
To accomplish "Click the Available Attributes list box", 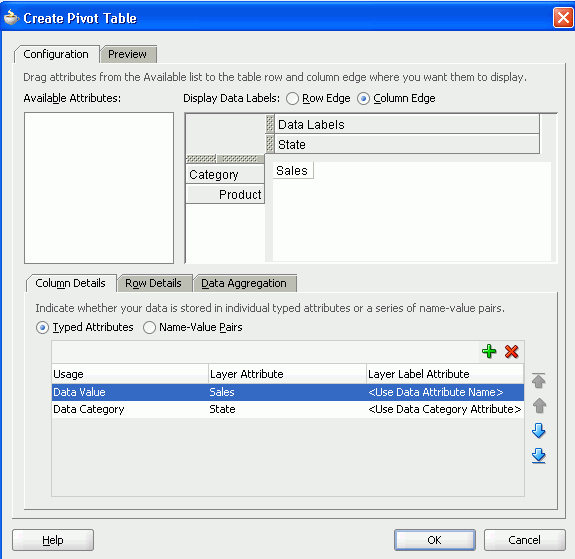I will pyautogui.click(x=99, y=188).
